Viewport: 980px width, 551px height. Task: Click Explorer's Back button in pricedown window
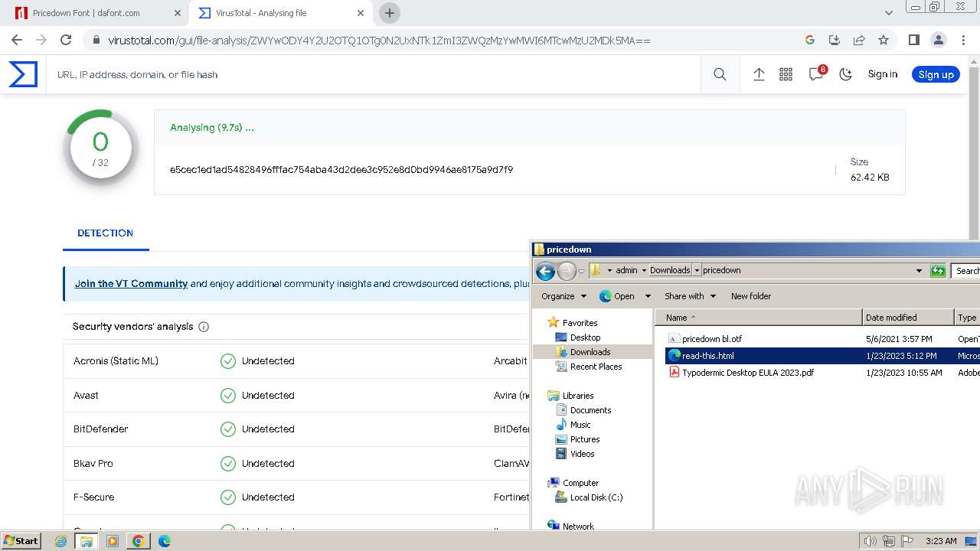[545, 271]
